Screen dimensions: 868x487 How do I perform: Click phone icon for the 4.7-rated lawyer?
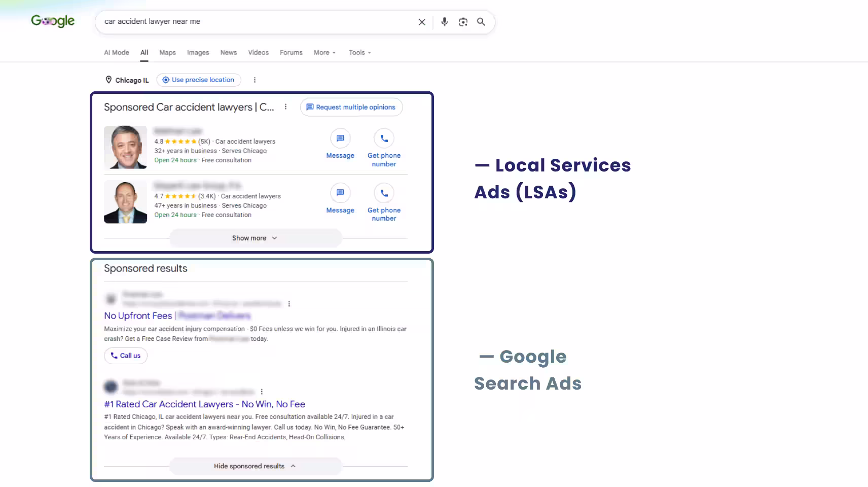pyautogui.click(x=384, y=193)
